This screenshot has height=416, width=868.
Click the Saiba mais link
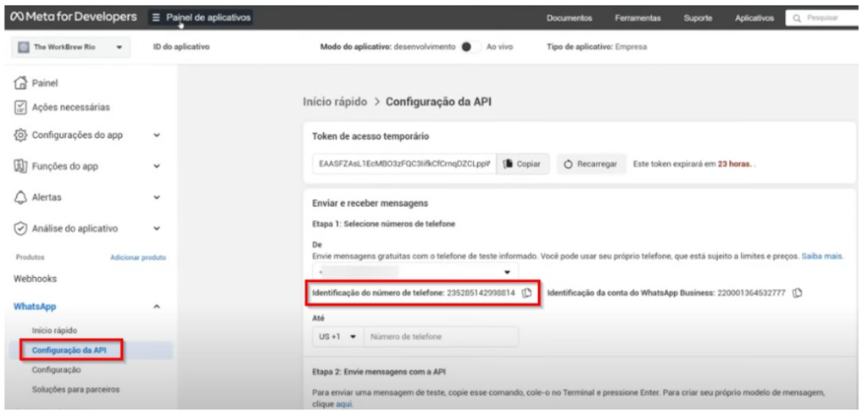822,257
